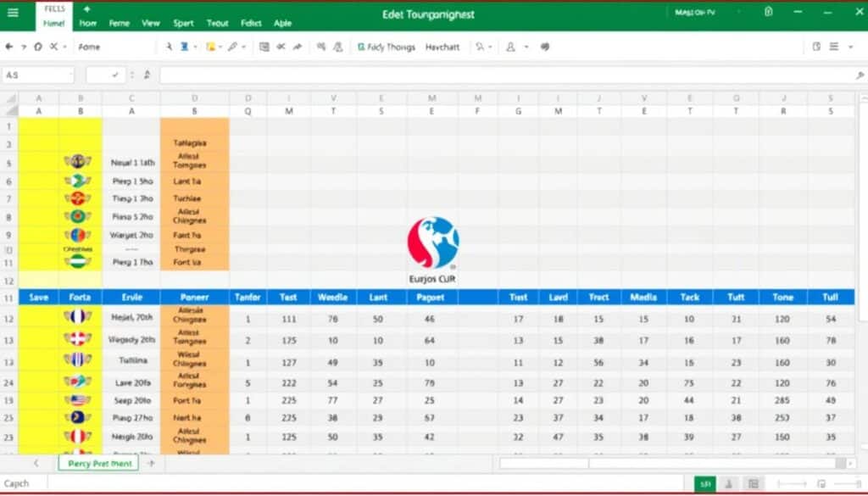Open the Teout ribbon tab

(218, 23)
